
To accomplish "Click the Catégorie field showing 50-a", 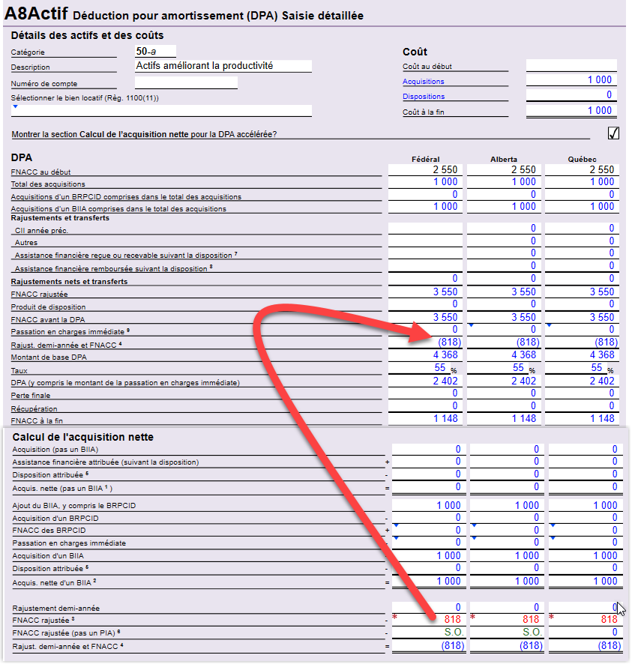I will (155, 52).
